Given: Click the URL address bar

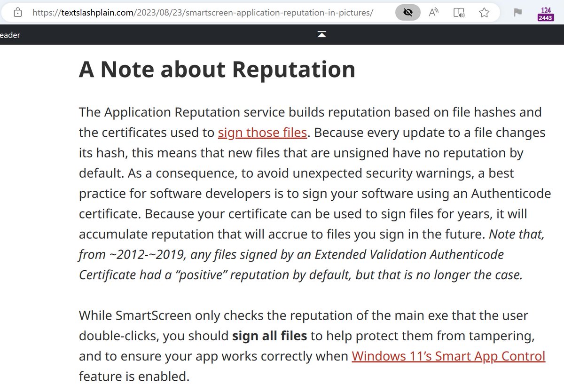Looking at the screenshot, I should pos(203,13).
